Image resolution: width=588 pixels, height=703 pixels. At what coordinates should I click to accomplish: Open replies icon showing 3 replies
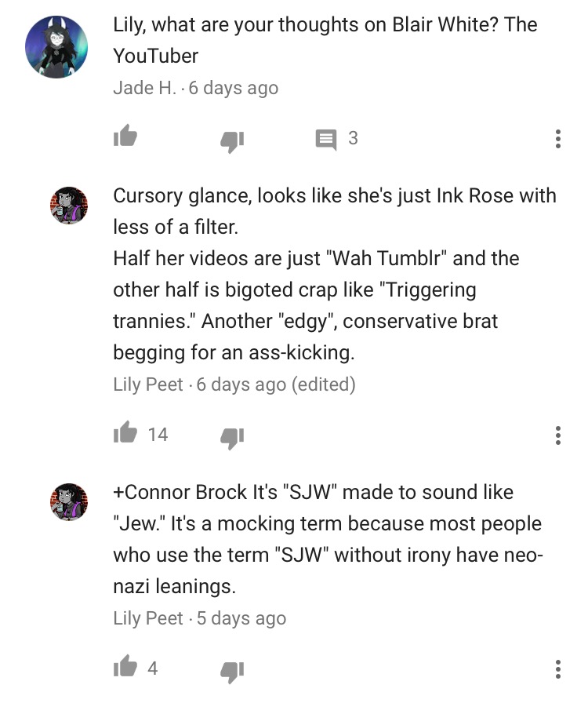click(x=326, y=140)
